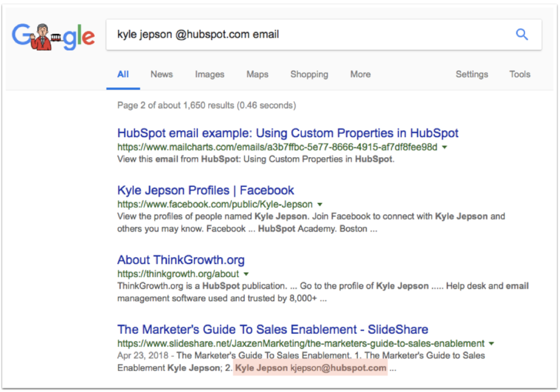Open the Shopping tab

pos(309,75)
